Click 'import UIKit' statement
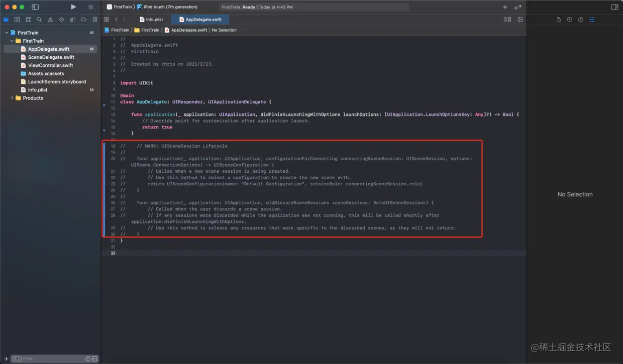 pyautogui.click(x=137, y=83)
